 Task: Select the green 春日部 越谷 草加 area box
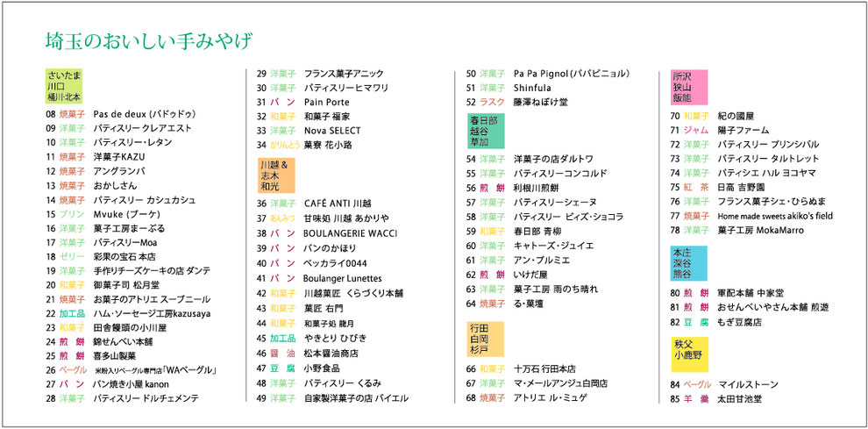click(x=486, y=131)
